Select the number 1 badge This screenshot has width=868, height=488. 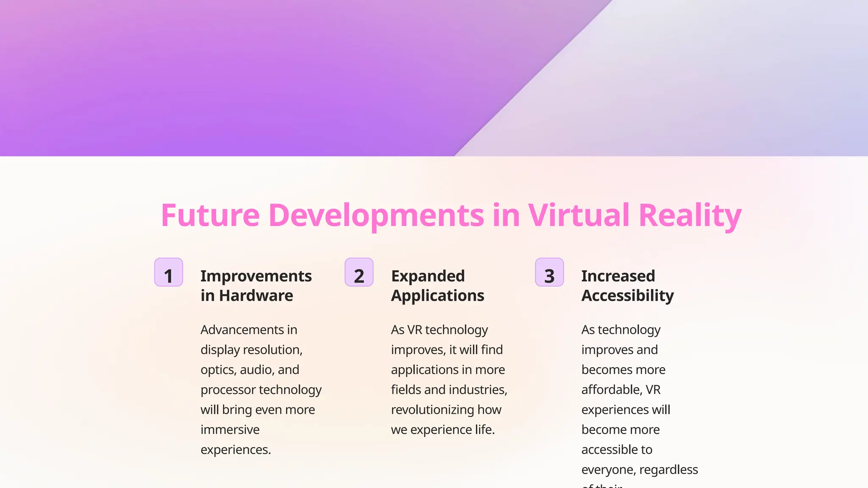point(169,272)
